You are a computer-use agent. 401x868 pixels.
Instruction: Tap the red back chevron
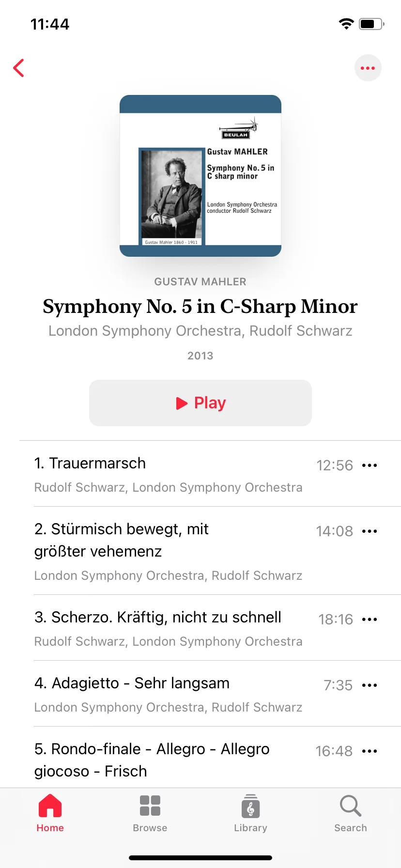coord(19,68)
